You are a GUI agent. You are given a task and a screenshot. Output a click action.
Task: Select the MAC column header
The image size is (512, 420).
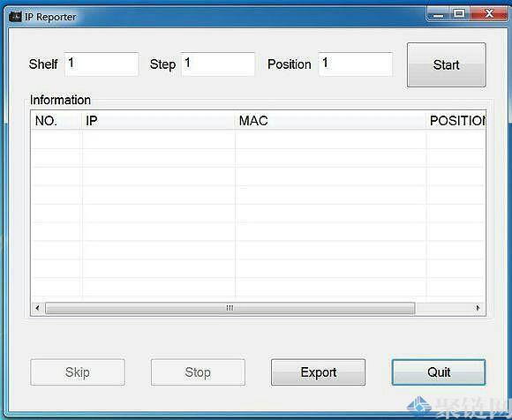tap(330, 121)
